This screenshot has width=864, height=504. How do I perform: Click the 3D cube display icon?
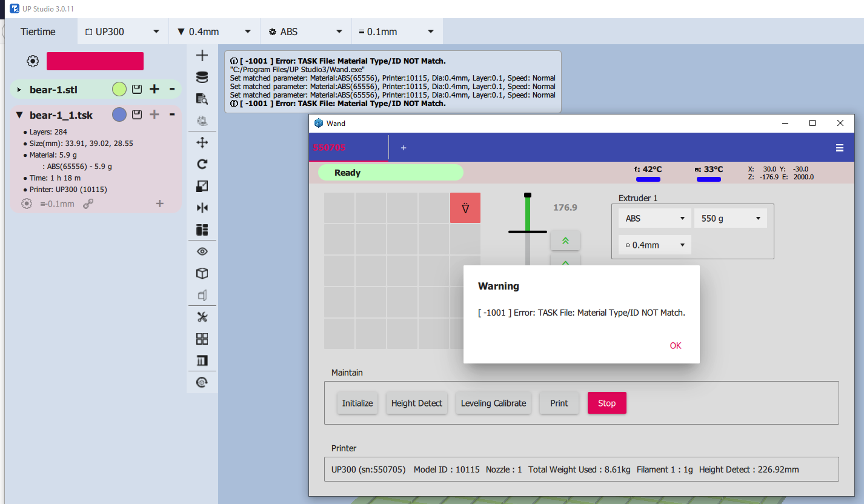[202, 273]
